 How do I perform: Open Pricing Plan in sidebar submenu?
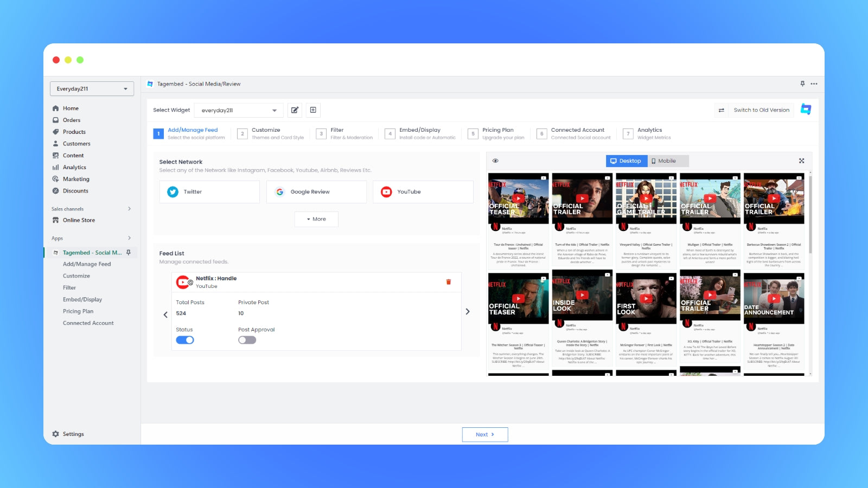coord(78,311)
